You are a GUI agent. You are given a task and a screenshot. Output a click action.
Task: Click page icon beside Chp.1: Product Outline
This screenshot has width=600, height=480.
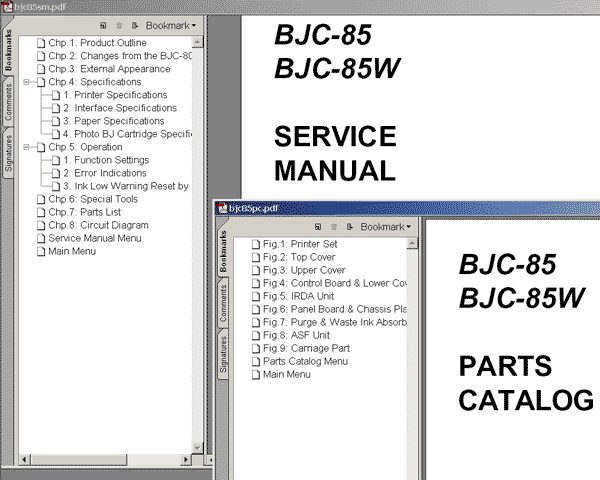pos(40,43)
